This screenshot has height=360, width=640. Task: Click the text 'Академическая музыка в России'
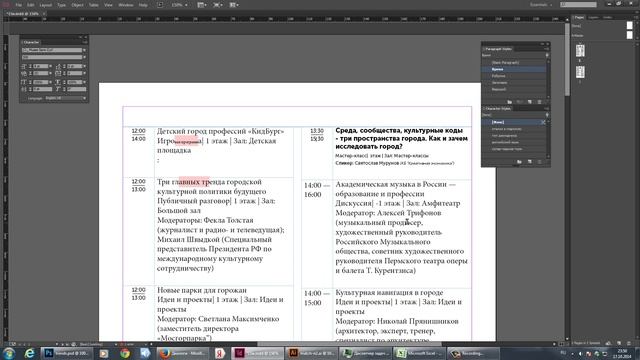point(392,184)
